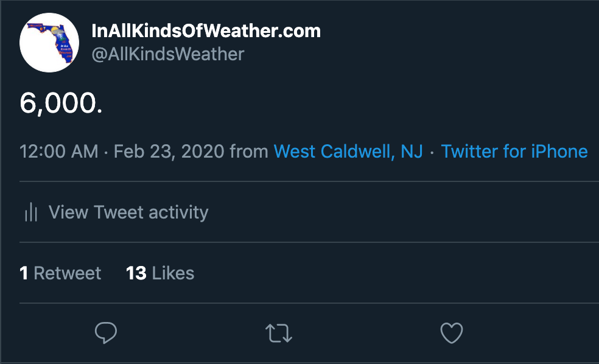Click the West Caldwell, NJ location link
The image size is (599, 364).
point(348,151)
